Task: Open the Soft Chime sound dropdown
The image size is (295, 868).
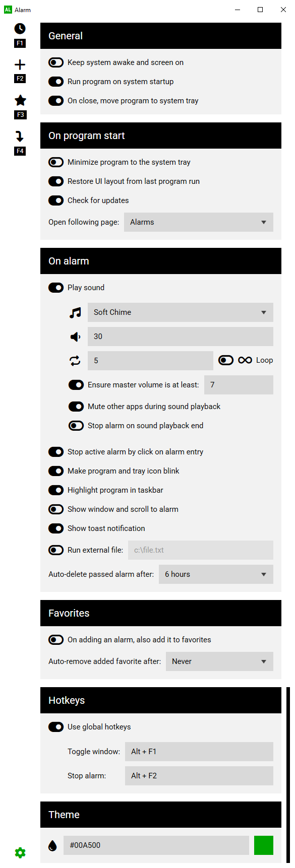Action: click(x=181, y=312)
